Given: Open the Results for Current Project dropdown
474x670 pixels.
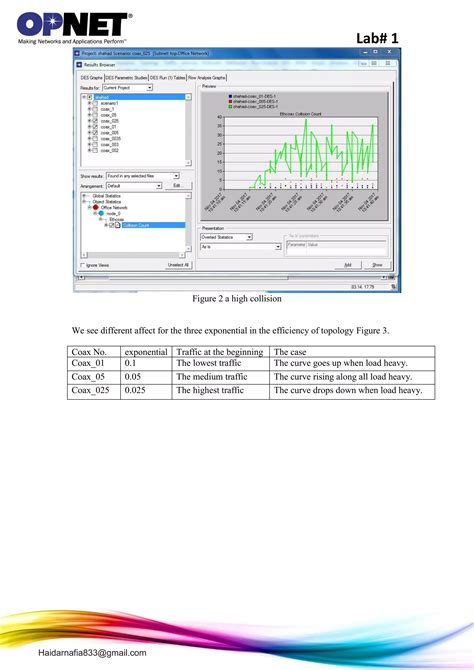Looking at the screenshot, I should (128, 88).
